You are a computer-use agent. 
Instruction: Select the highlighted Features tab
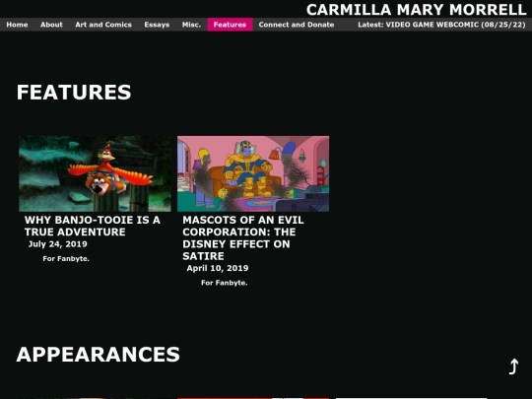click(x=230, y=25)
